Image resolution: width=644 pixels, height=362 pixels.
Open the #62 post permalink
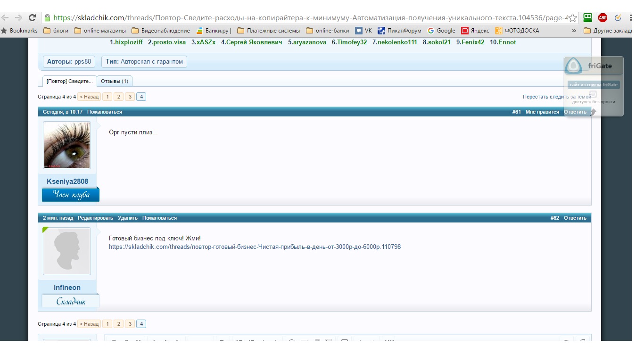[x=555, y=218]
